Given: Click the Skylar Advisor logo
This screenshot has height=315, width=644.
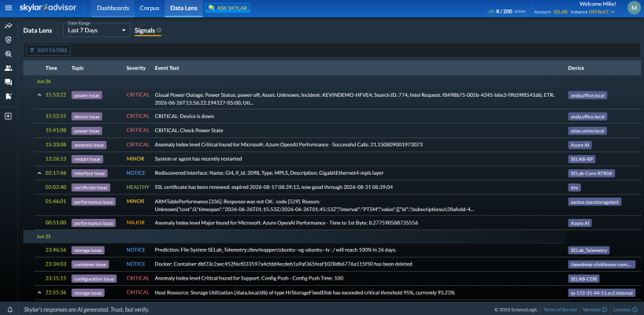Looking at the screenshot, I should pos(49,8).
